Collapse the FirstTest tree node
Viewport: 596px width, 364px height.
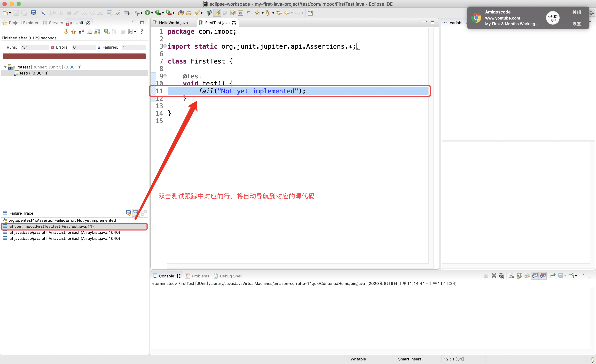[x=5, y=67]
